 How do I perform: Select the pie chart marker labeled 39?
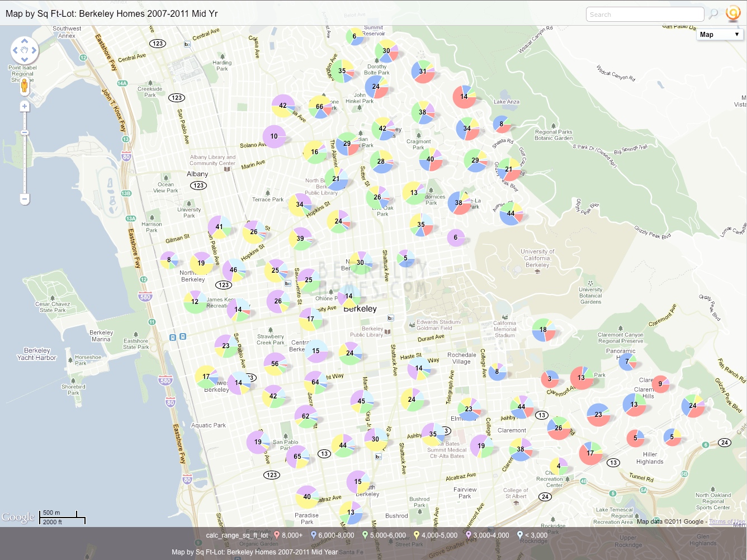tap(301, 239)
